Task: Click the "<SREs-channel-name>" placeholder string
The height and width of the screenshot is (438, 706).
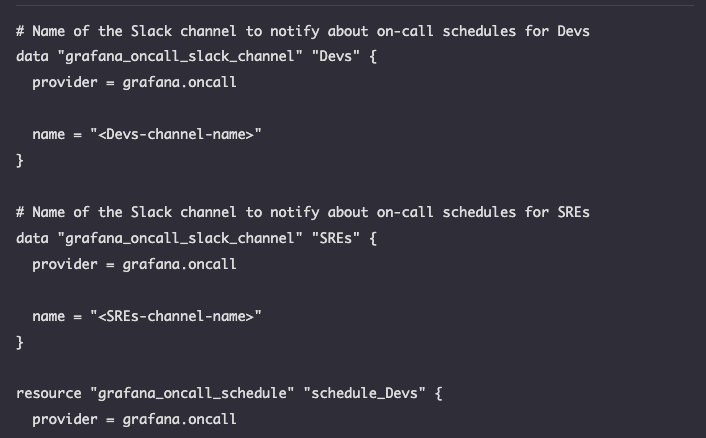Action: coord(176,316)
